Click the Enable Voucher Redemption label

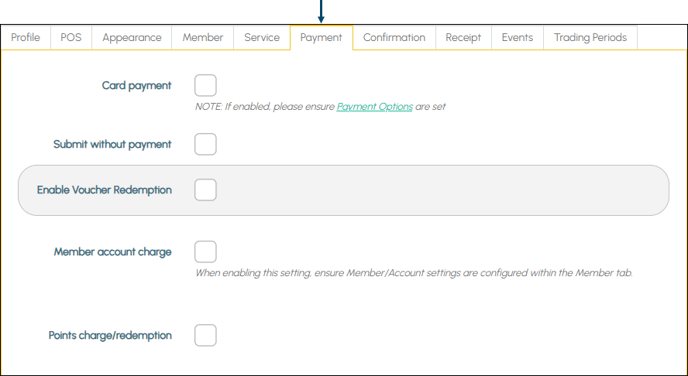pos(104,190)
